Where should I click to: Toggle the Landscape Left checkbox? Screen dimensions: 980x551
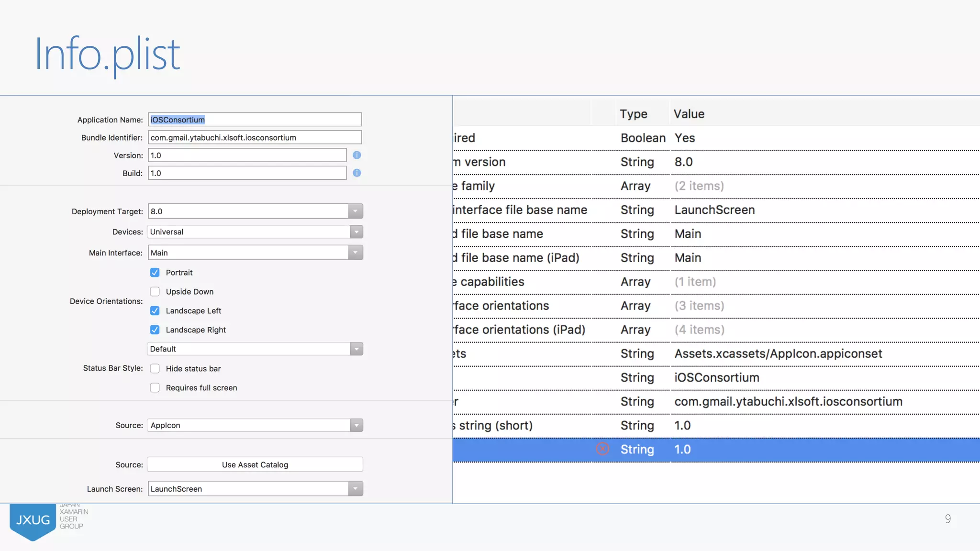click(155, 311)
